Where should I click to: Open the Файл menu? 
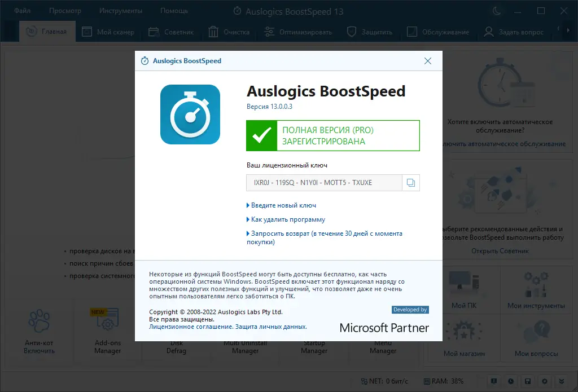(22, 11)
